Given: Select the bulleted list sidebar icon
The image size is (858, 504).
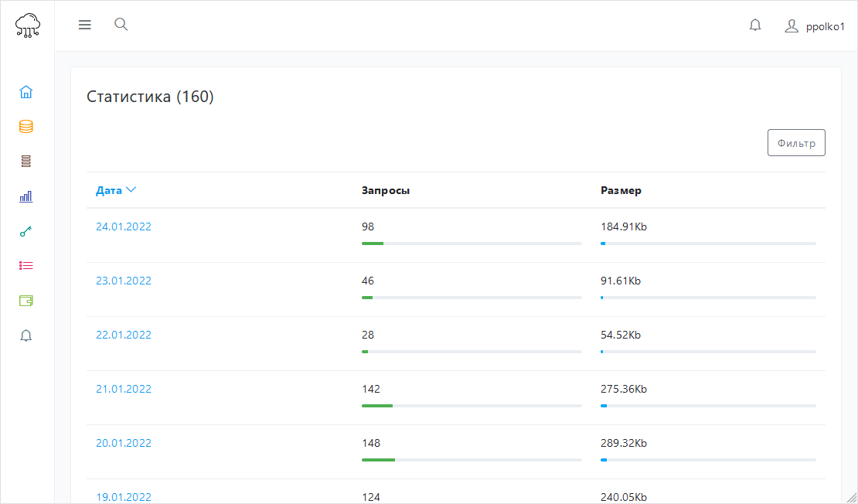Looking at the screenshot, I should coord(26,266).
